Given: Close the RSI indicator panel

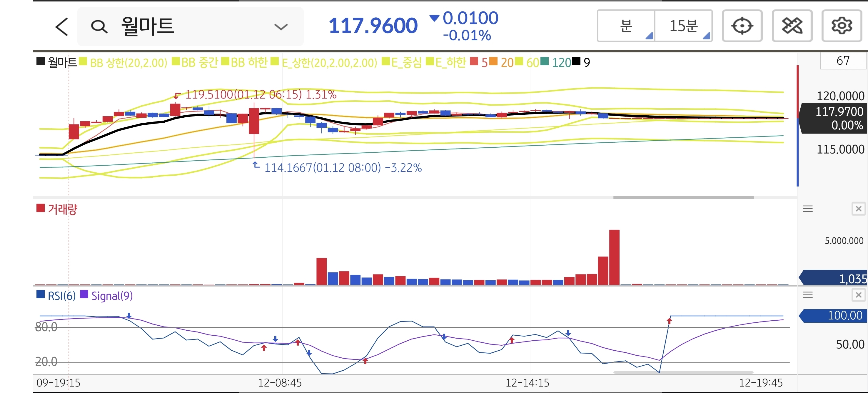Looking at the screenshot, I should [858, 295].
